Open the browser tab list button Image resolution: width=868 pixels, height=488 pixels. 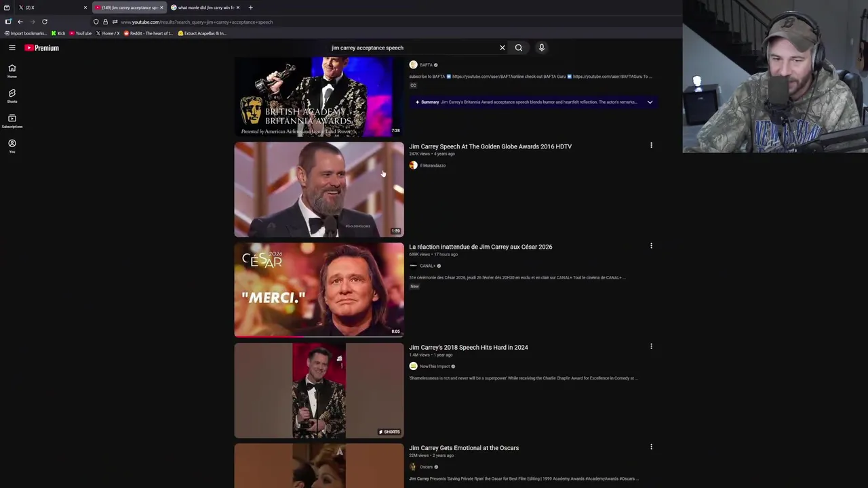click(x=7, y=7)
